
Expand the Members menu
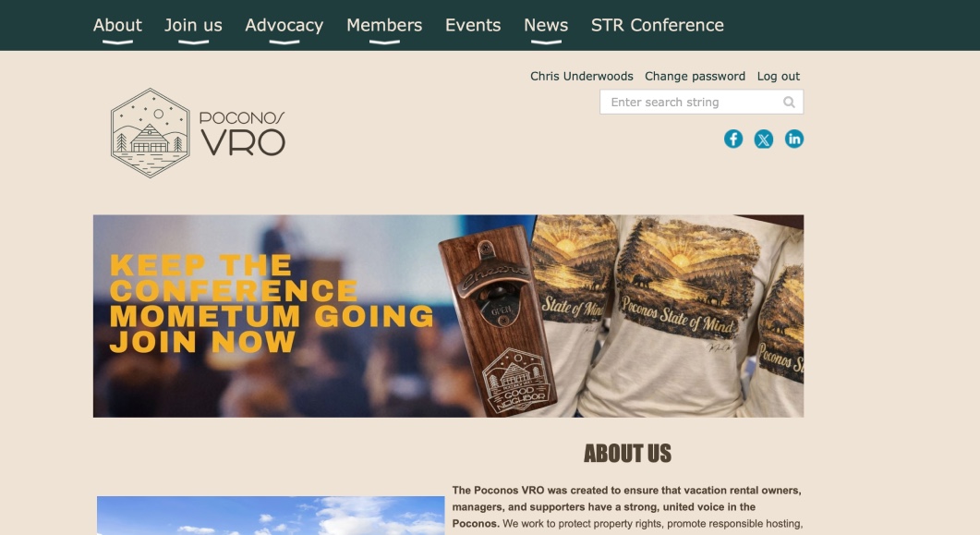384,25
